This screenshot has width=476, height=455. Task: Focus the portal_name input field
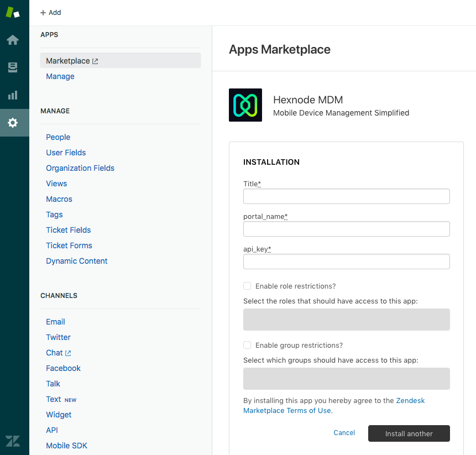pos(347,229)
